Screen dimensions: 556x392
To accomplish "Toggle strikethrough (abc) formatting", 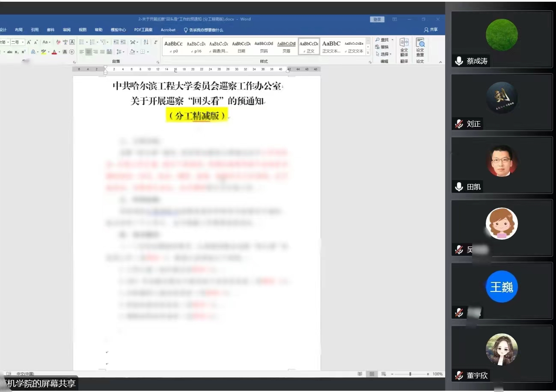I will click(9, 52).
